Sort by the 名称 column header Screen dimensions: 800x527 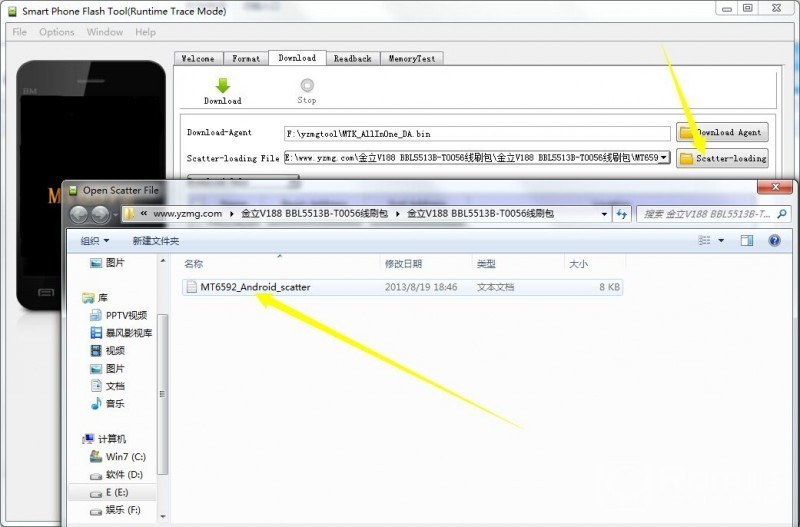193,264
